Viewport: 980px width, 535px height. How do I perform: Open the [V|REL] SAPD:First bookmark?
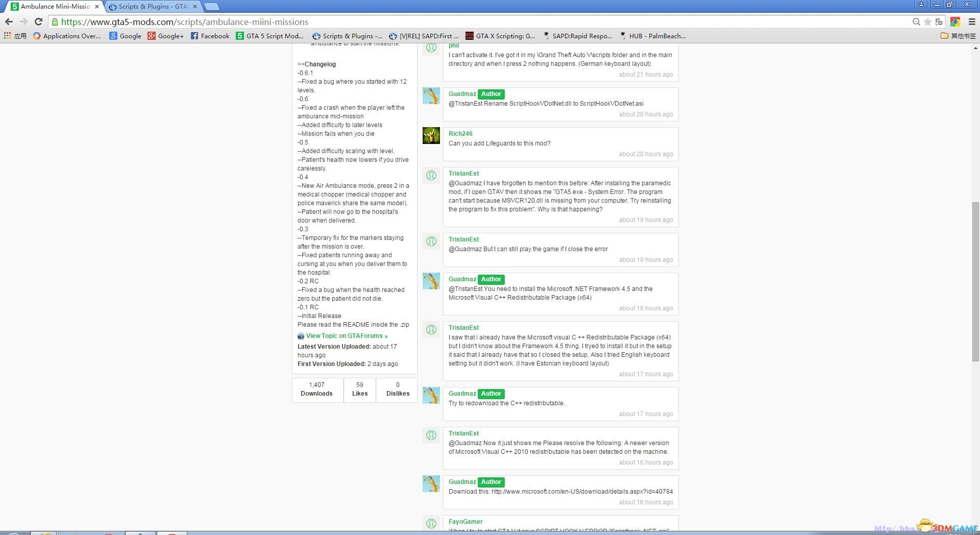[x=424, y=36]
